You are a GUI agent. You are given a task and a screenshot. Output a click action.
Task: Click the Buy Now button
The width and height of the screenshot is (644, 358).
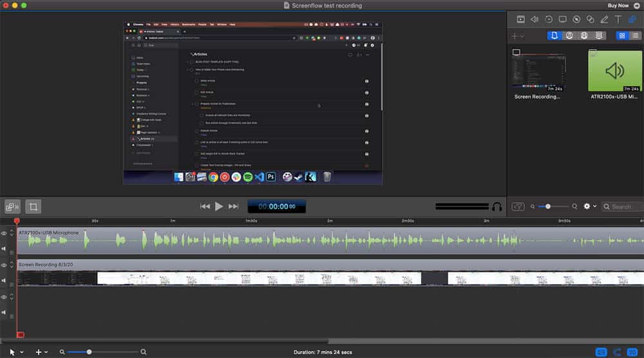(x=618, y=6)
